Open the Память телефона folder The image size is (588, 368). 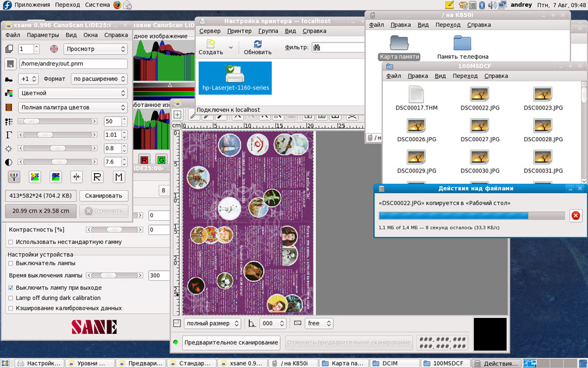(462, 47)
